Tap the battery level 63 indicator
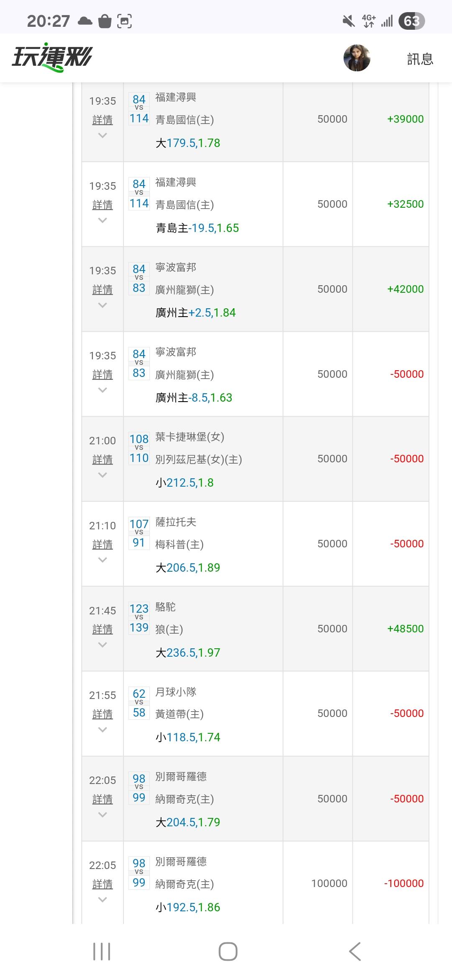The image size is (452, 980). tap(411, 21)
